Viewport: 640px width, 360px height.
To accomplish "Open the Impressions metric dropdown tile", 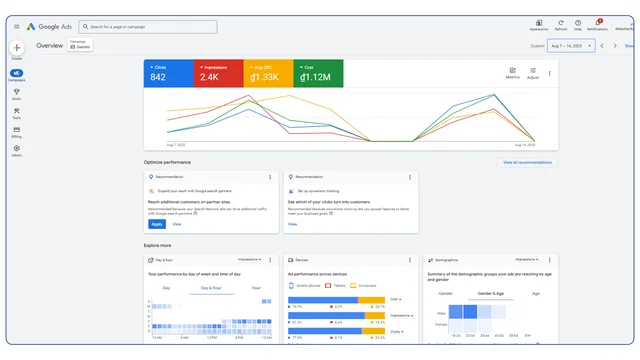I will click(x=218, y=73).
